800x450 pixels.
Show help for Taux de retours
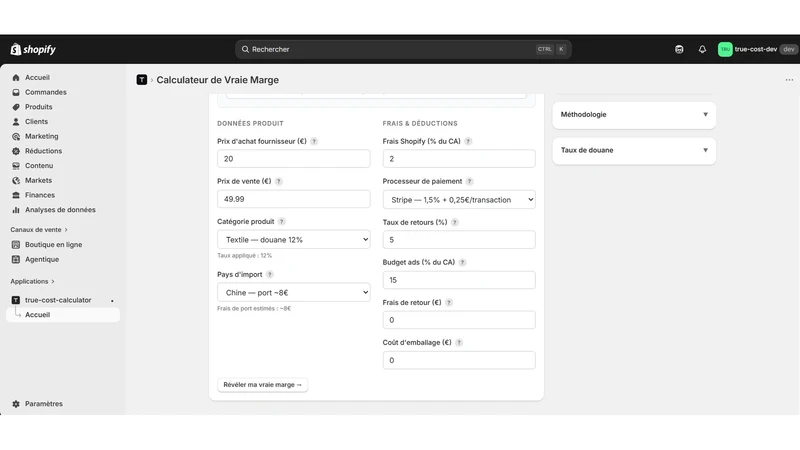(455, 222)
